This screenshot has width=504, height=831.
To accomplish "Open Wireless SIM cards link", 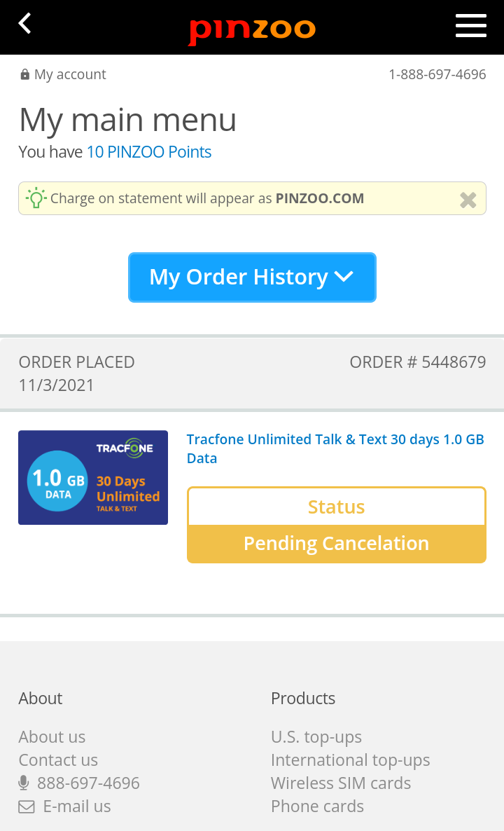I will point(341,783).
